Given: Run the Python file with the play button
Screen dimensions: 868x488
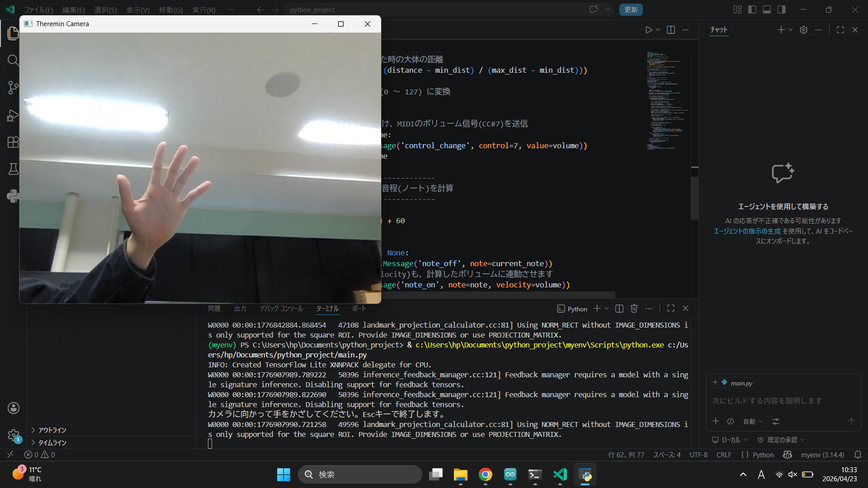Looking at the screenshot, I should (x=648, y=30).
